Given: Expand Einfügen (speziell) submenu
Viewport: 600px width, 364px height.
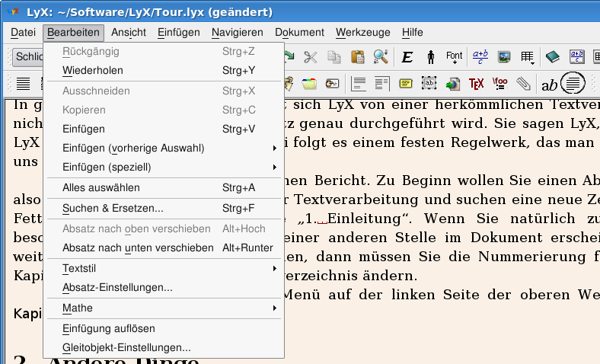Looking at the screenshot, I should point(164,167).
